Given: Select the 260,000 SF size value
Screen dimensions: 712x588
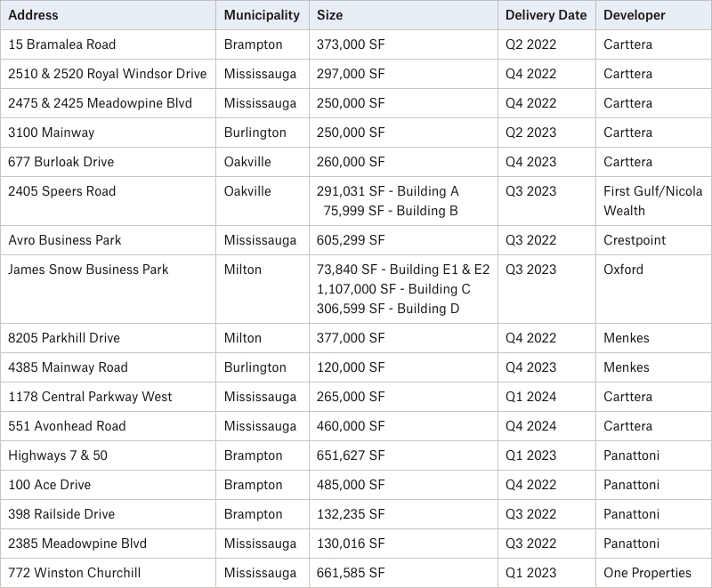Looking at the screenshot, I should tap(351, 162).
